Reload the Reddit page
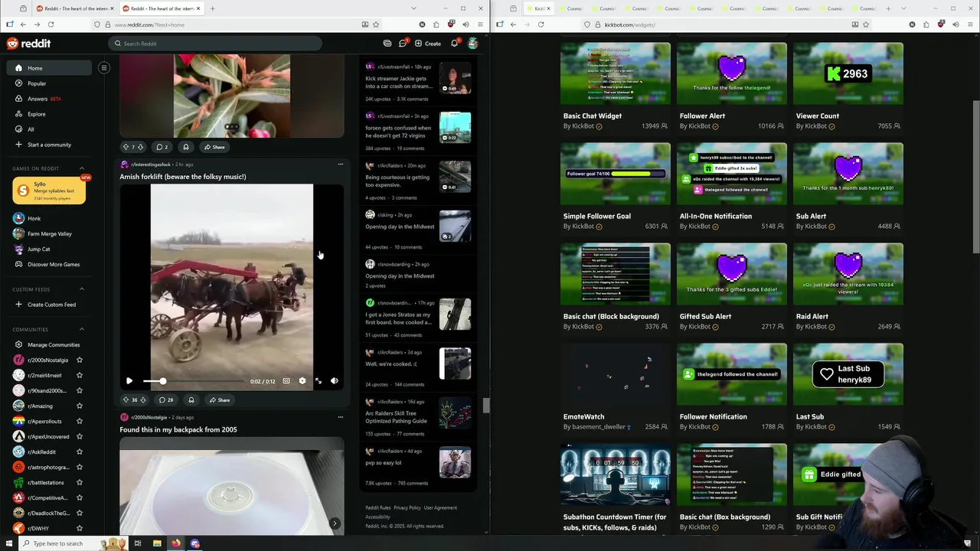This screenshot has width=980, height=551. click(51, 24)
